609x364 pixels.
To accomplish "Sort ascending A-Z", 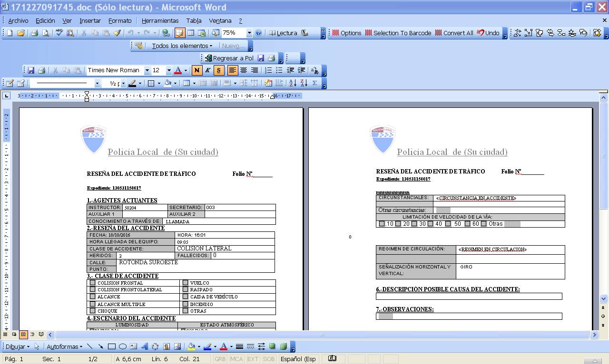I will pos(293,83).
